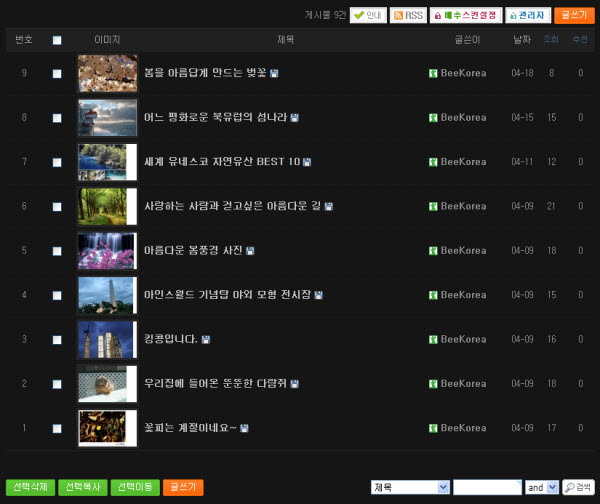The height and width of the screenshot is (504, 600).
Task: Check the box for post number 4
Action: 57,295
